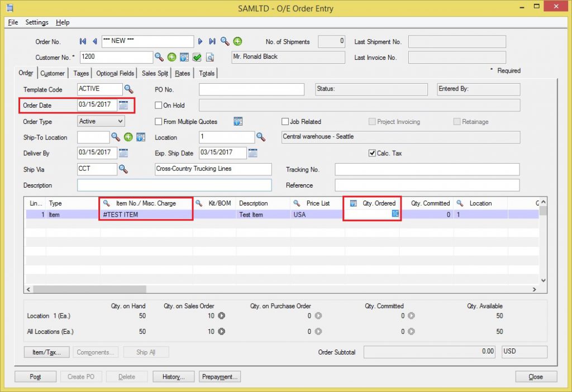
Task: Go to next order record
Action: coord(200,41)
